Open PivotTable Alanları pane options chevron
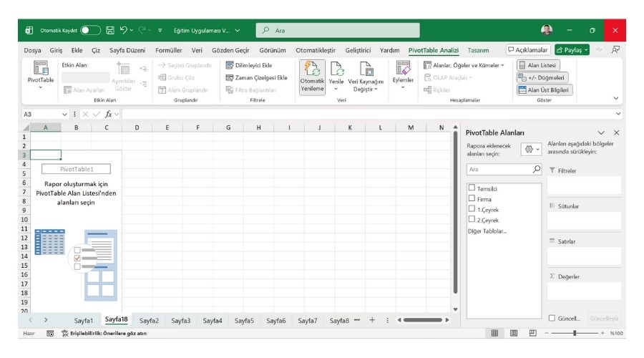 click(x=601, y=132)
